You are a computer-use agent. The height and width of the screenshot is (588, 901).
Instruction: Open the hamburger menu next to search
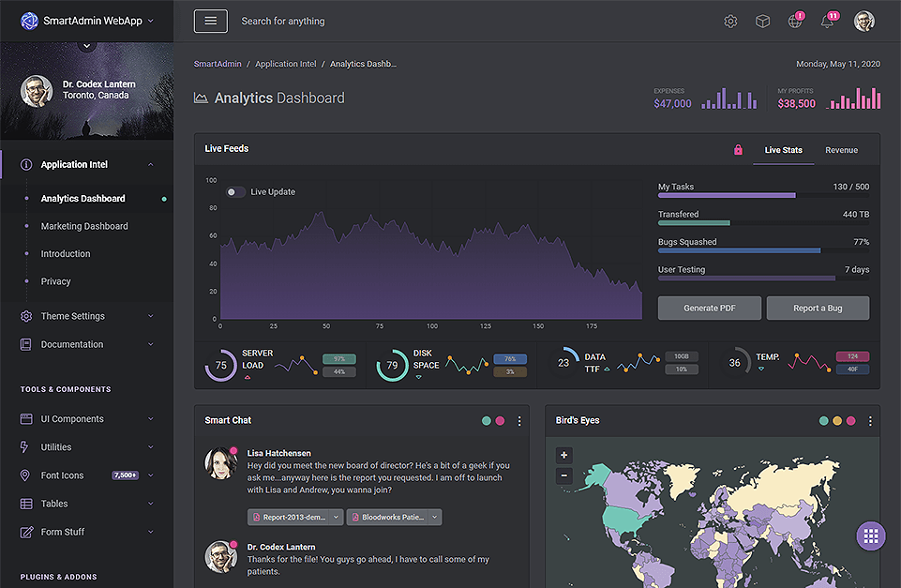pyautogui.click(x=210, y=20)
